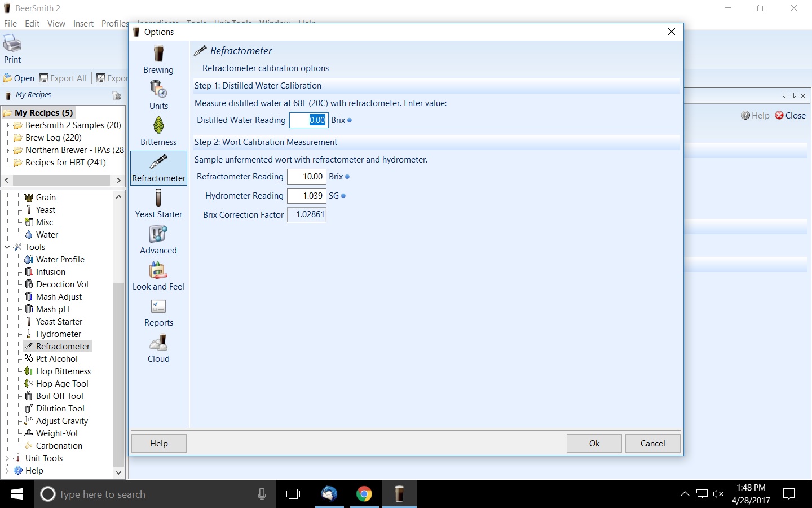Click the Help link in main window
The height and width of the screenshot is (508, 812).
click(x=755, y=116)
